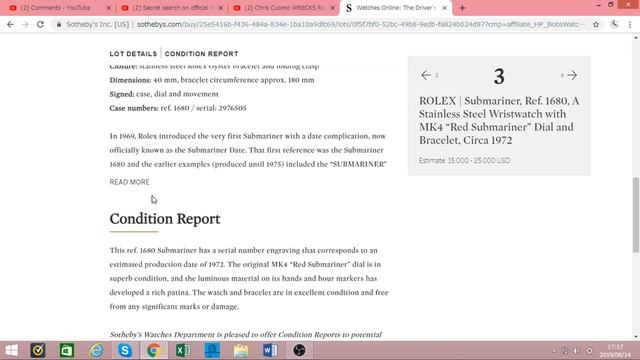Select the Watches Online Sotheby's tab
This screenshot has width=640, height=360.
[395, 8]
